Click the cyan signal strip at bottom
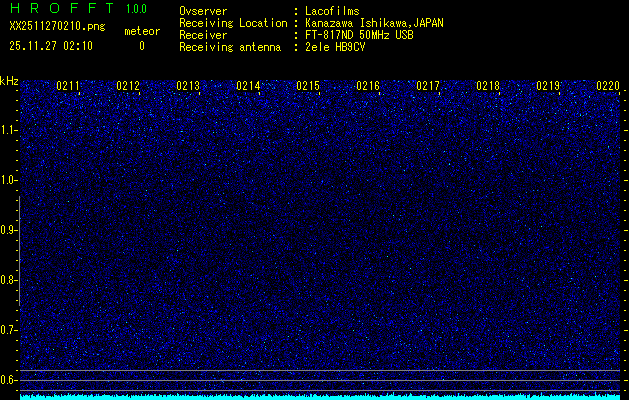Image resolution: width=629 pixels, height=400 pixels. [320, 396]
